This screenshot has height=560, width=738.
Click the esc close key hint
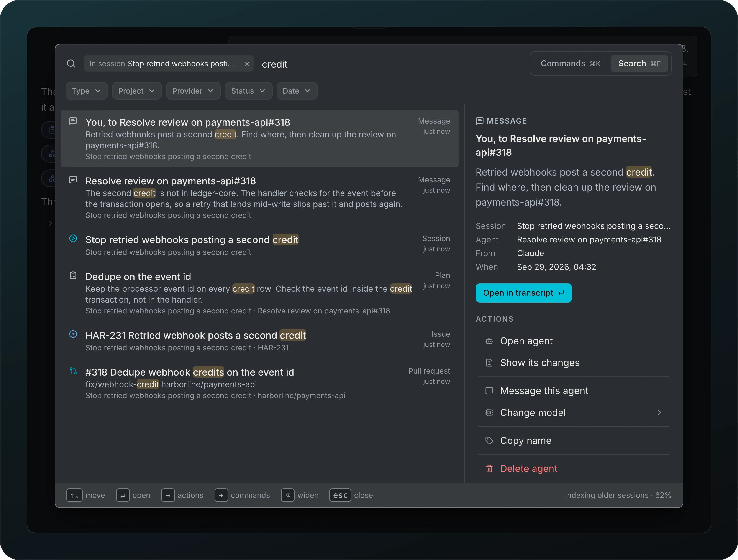click(x=340, y=495)
